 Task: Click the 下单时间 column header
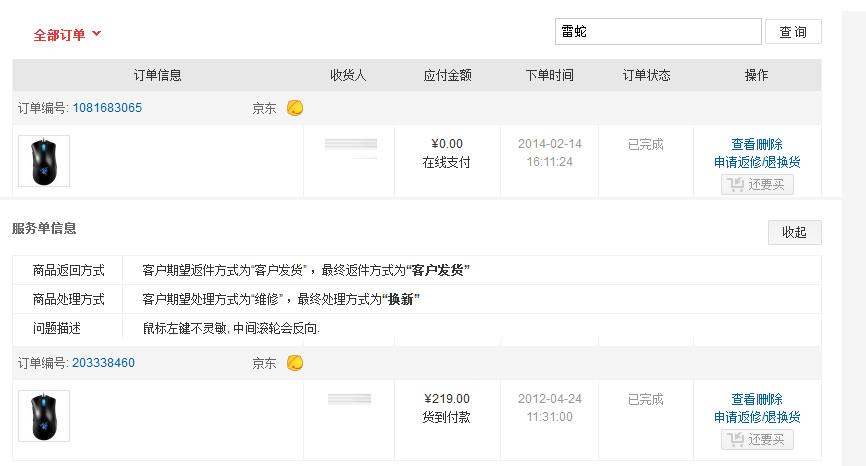click(x=550, y=75)
